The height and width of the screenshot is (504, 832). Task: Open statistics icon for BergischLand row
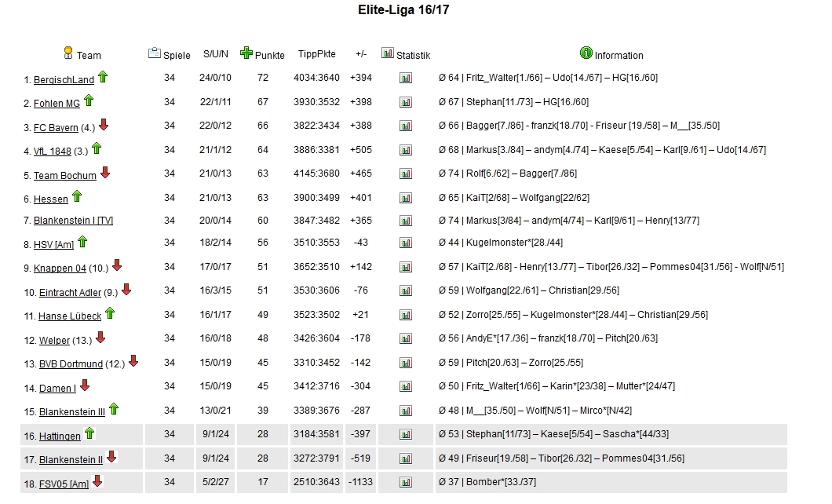tap(406, 78)
